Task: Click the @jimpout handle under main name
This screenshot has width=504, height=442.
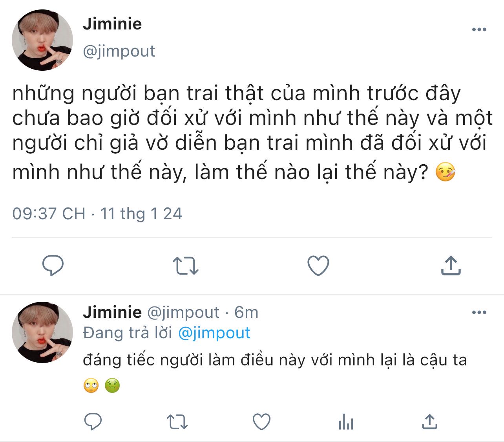Action: click(x=119, y=51)
